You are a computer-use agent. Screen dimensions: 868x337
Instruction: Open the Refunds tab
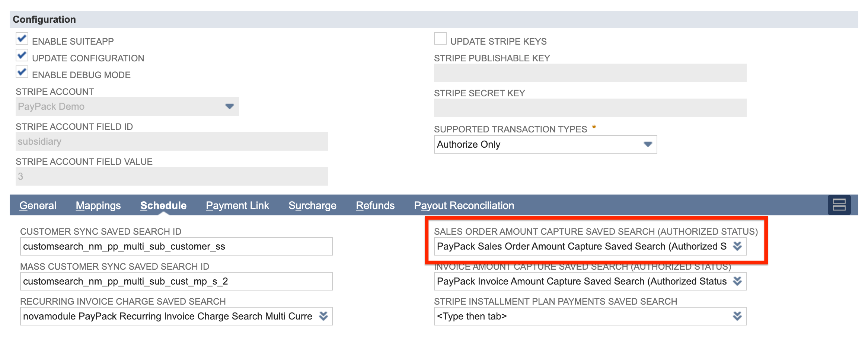(375, 205)
